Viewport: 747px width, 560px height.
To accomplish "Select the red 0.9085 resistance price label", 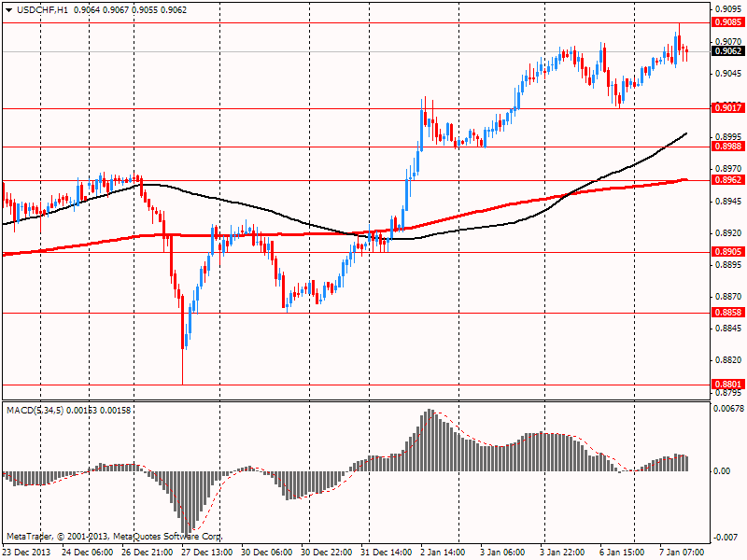I will click(x=727, y=22).
